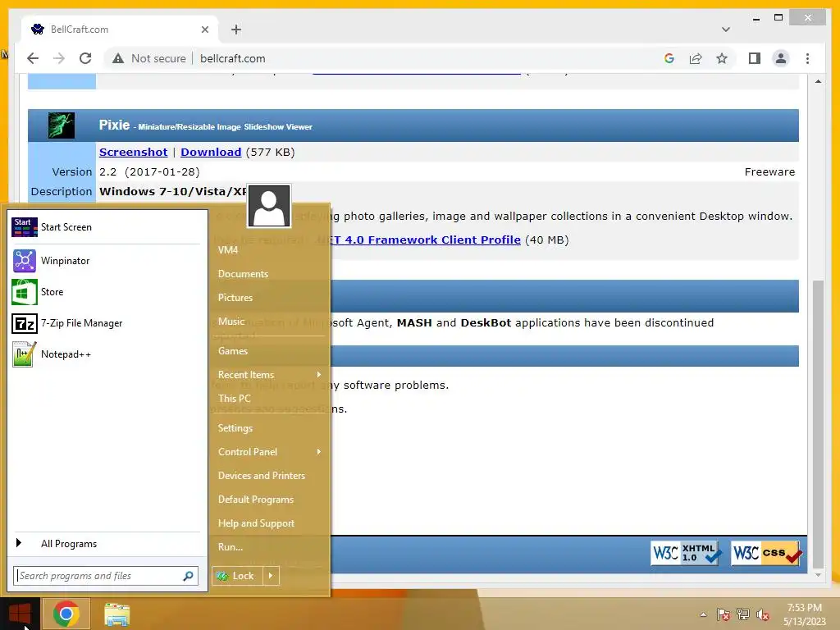Focus the Search programs and files box

coord(106,576)
